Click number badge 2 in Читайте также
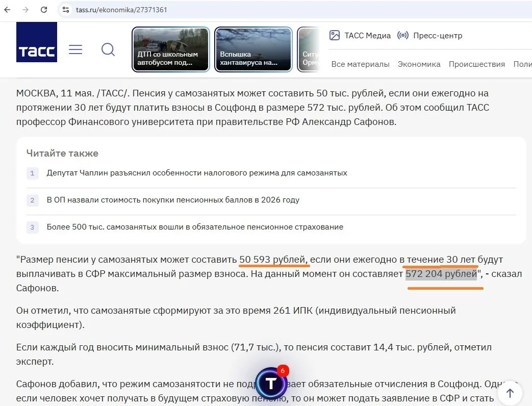 32,200
